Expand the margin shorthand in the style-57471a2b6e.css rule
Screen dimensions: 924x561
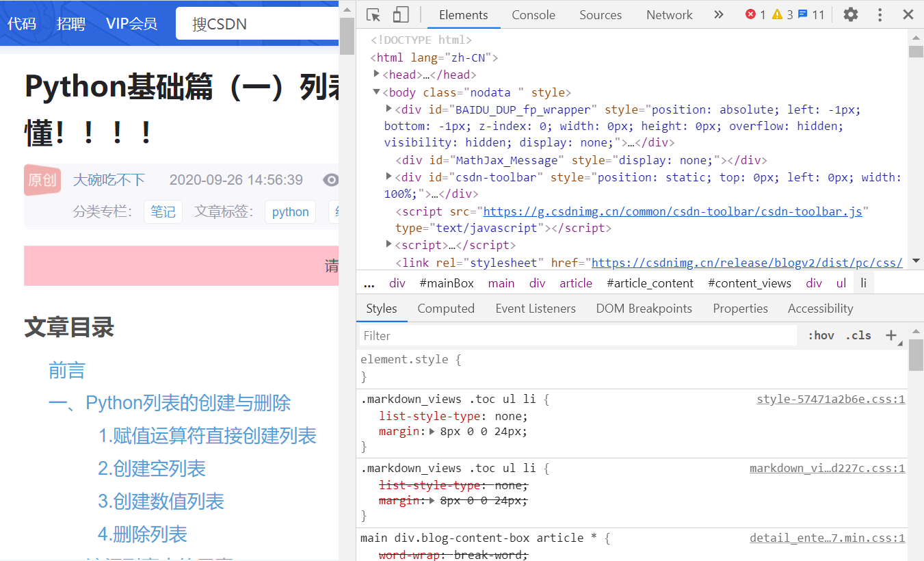point(432,432)
